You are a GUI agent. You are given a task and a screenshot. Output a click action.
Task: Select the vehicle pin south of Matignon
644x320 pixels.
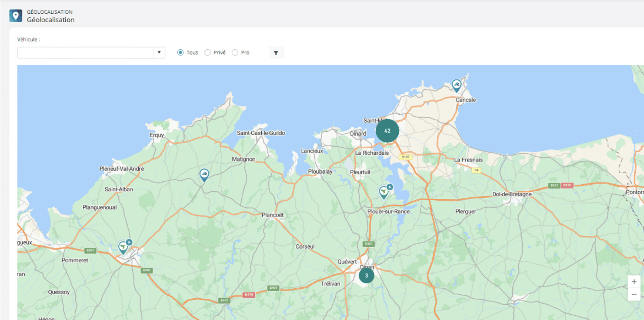(204, 175)
